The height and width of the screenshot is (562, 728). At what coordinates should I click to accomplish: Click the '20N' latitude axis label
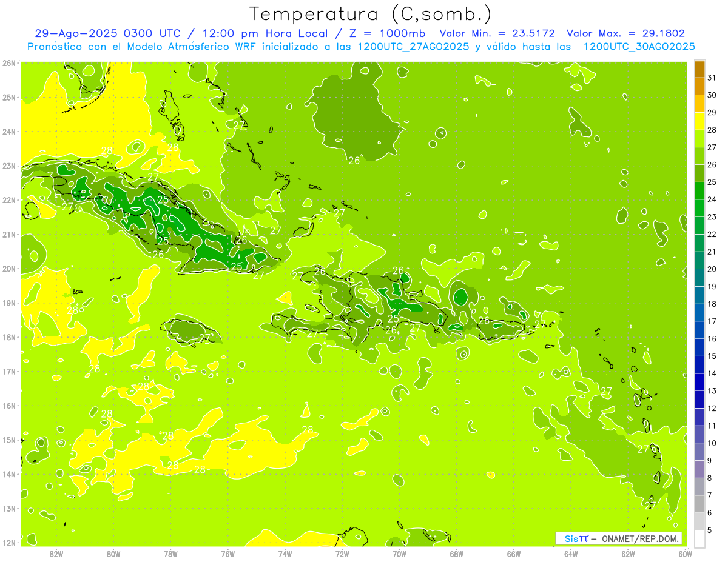coord(8,269)
